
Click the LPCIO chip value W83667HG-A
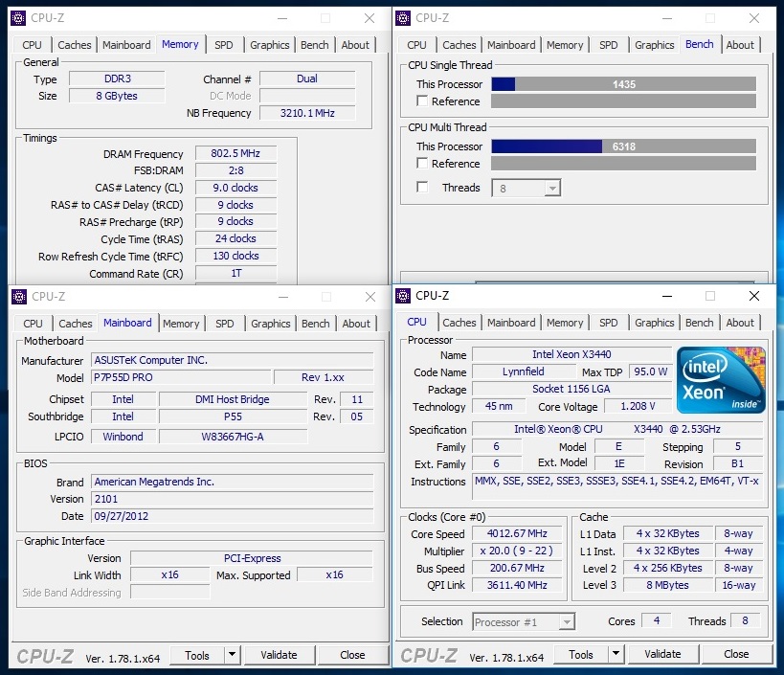(x=233, y=437)
